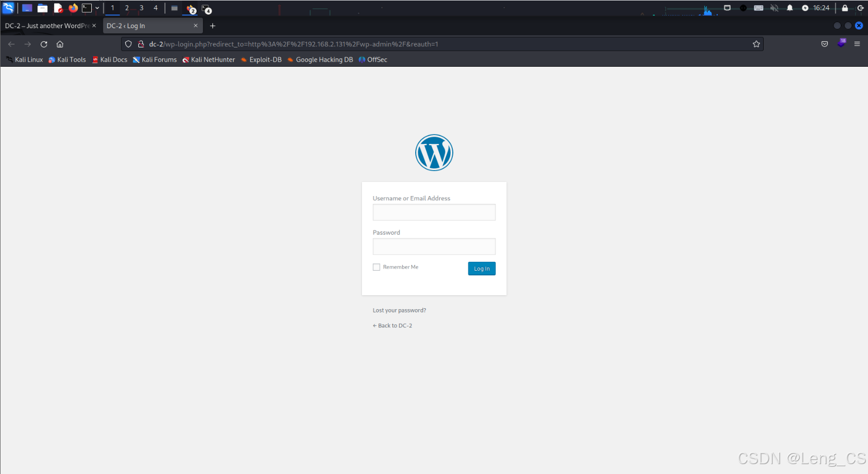Viewport: 868px width, 474px height.
Task: Select Firefox taskbar group with badge 2
Action: click(x=191, y=8)
